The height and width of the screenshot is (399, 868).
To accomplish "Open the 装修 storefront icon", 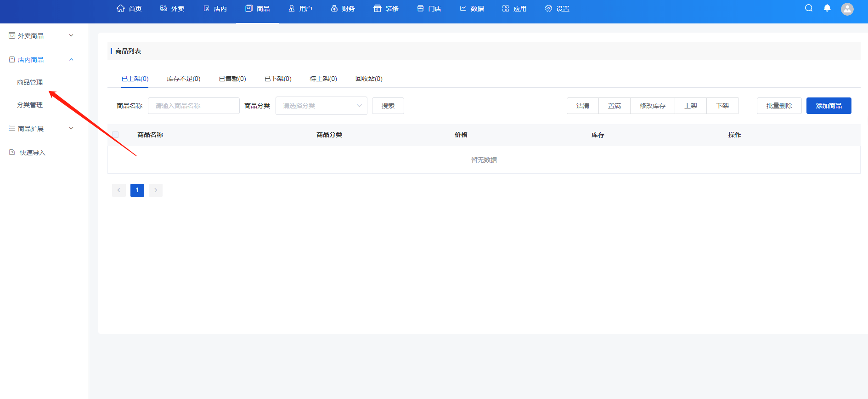I will coord(377,8).
